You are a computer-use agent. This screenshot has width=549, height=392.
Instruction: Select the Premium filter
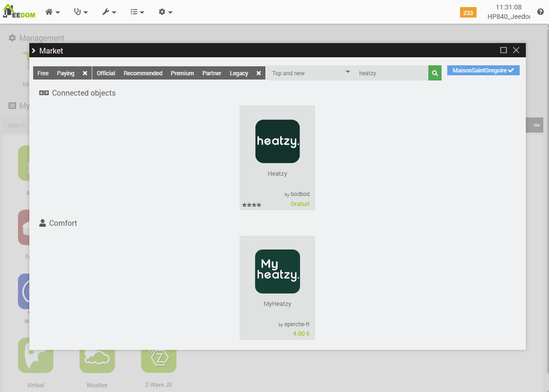(x=182, y=73)
